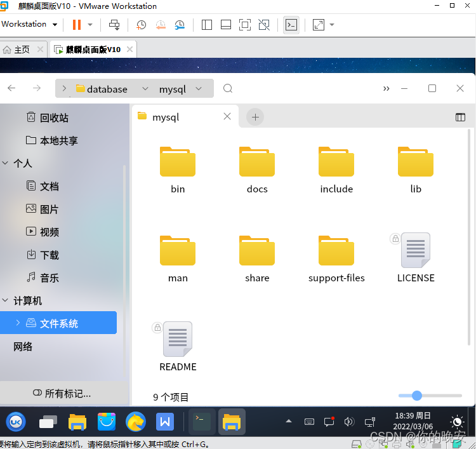Open 文档 in the sidebar
Viewport: 476px width, 449px height.
[43, 186]
